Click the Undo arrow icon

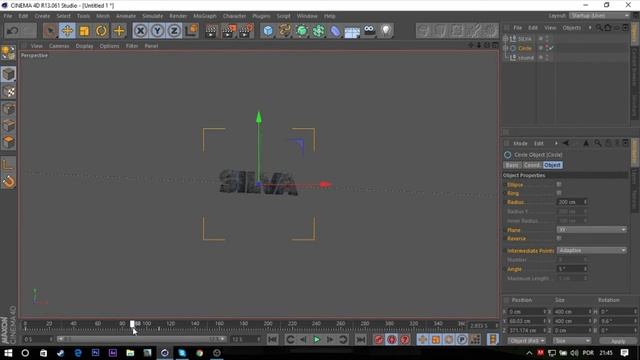click(13, 31)
